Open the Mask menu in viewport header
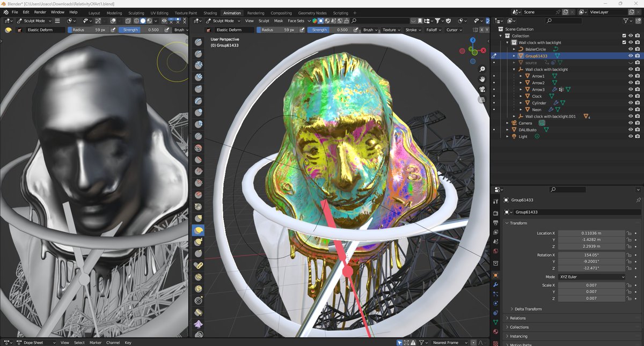The height and width of the screenshot is (346, 644). click(x=279, y=21)
